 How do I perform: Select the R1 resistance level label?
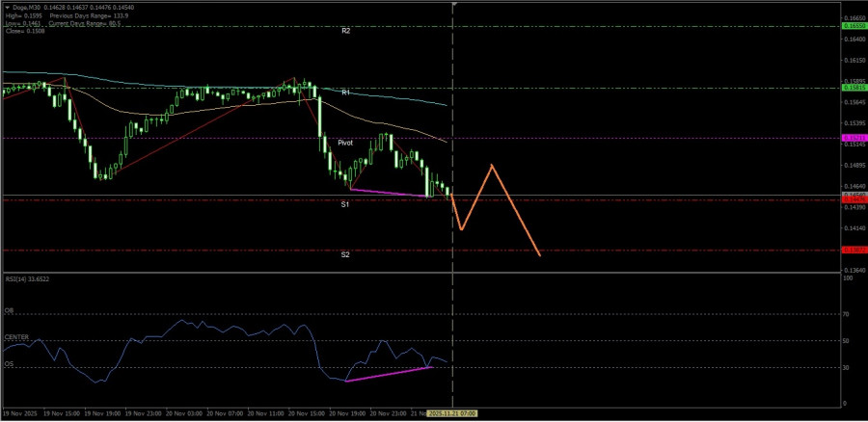pos(345,92)
